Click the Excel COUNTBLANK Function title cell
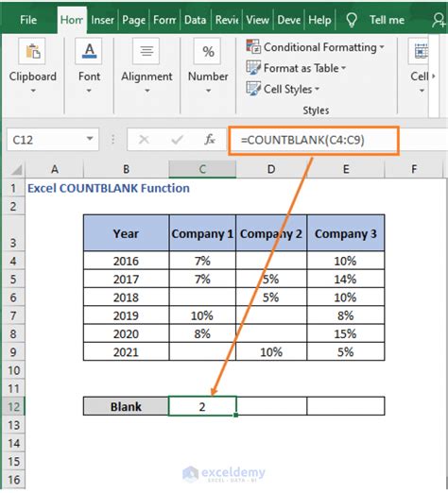The image size is (448, 493). (x=109, y=188)
